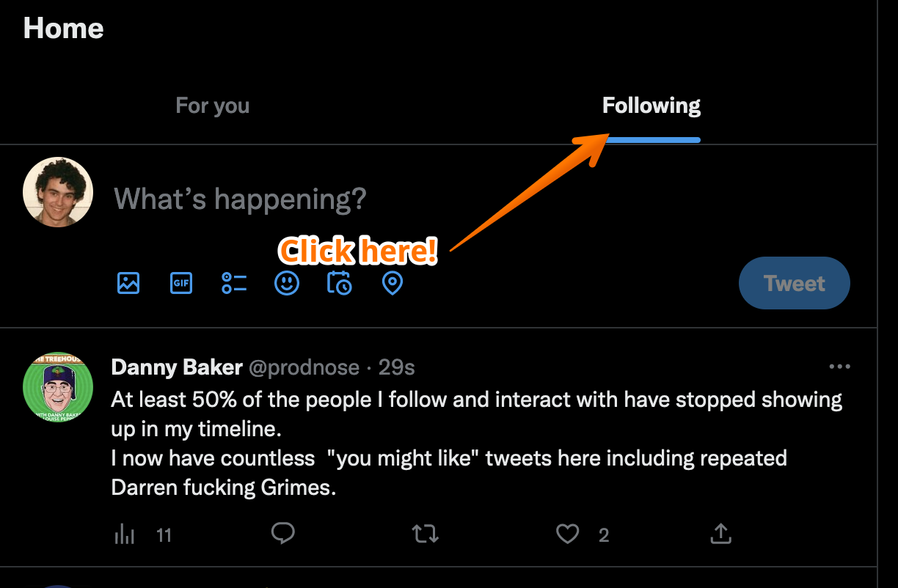The height and width of the screenshot is (588, 898).
Task: Retweet Danny Baker's tweet
Action: pyautogui.click(x=426, y=534)
